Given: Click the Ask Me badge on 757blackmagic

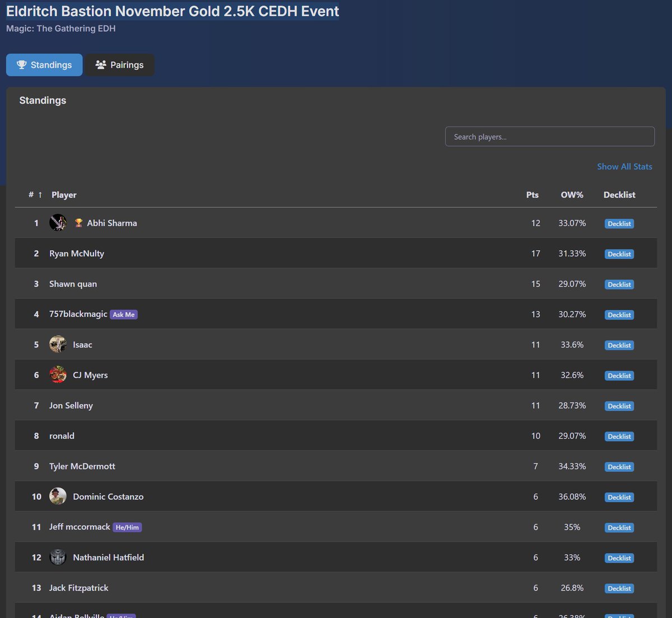Looking at the screenshot, I should point(124,315).
